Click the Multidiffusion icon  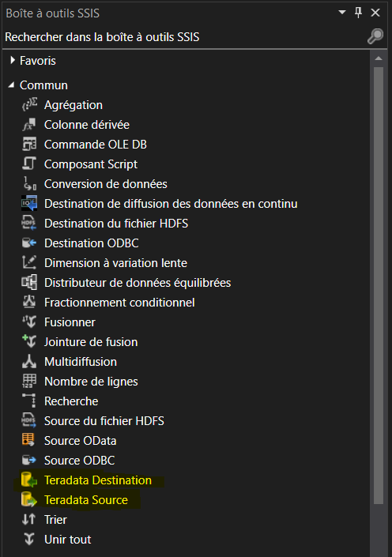[x=29, y=362]
